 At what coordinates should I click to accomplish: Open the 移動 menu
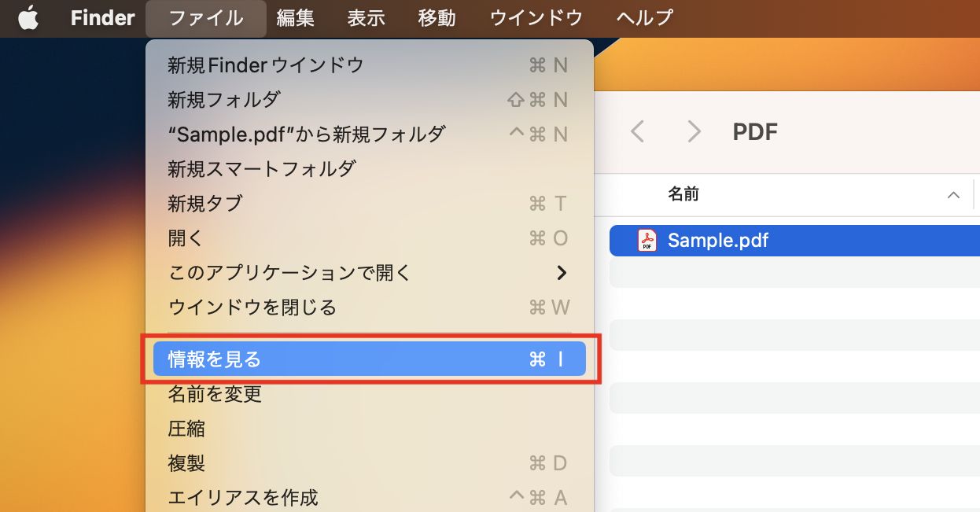pos(437,18)
